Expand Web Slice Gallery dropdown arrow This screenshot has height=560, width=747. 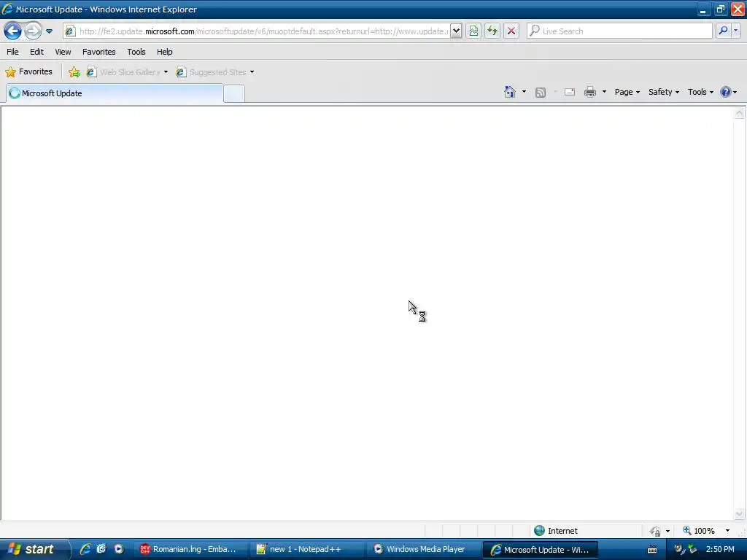[x=166, y=72]
